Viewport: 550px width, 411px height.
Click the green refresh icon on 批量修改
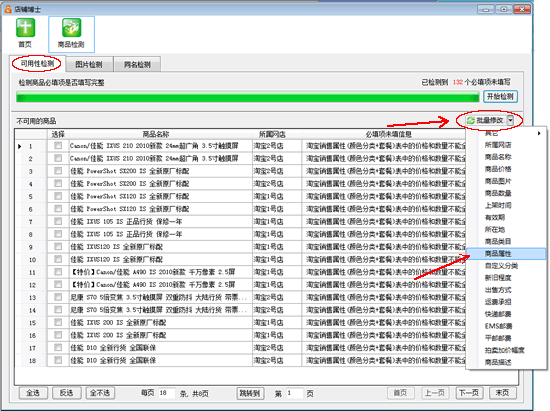470,120
